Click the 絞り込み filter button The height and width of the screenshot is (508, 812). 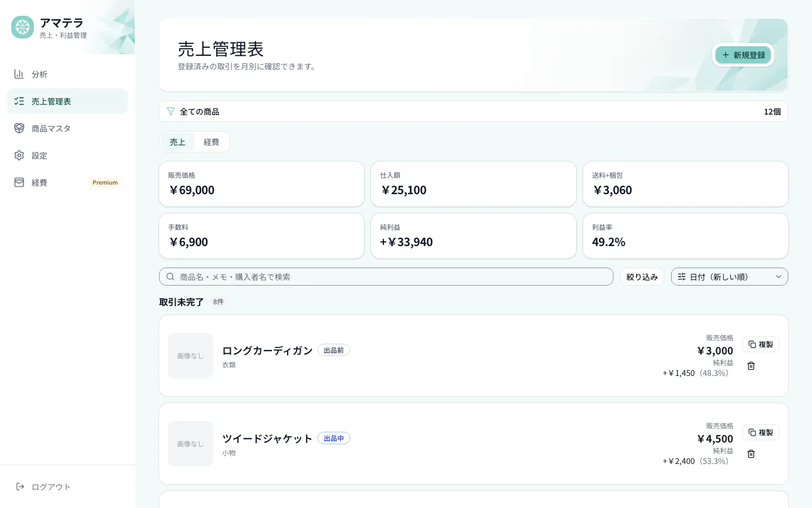[642, 277]
